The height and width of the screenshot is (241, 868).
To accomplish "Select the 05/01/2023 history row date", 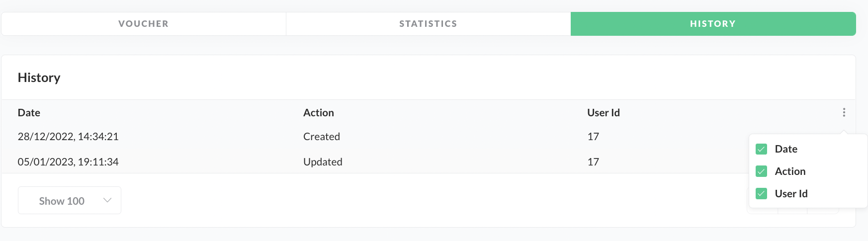I will click(68, 162).
